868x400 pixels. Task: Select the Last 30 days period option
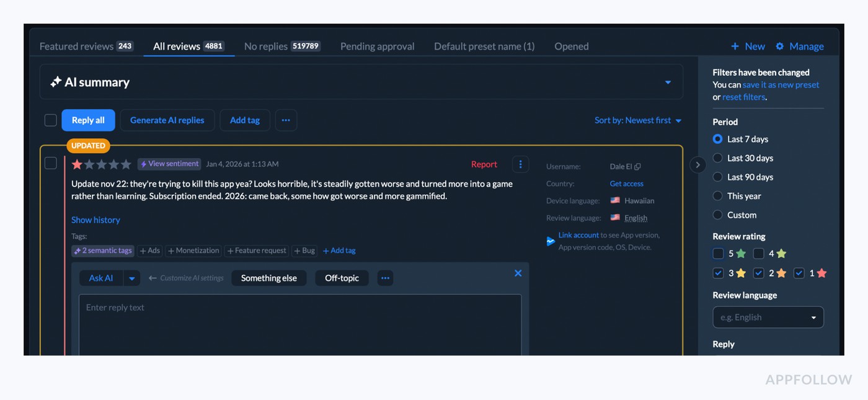point(717,158)
